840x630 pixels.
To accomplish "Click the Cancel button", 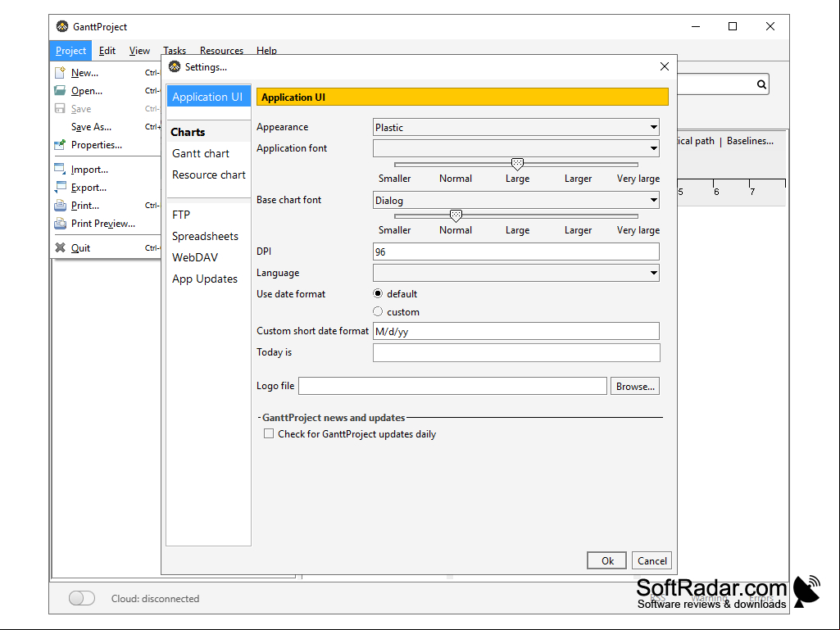I will point(652,560).
